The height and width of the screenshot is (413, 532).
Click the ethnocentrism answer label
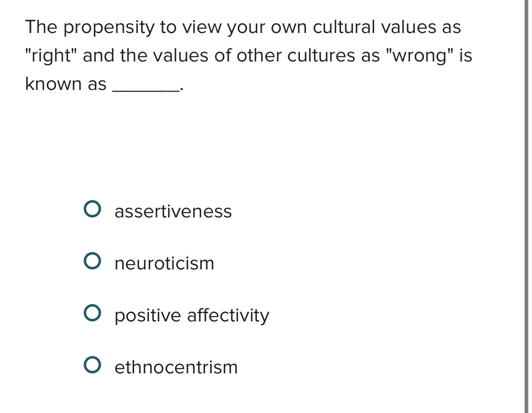[x=176, y=367]
